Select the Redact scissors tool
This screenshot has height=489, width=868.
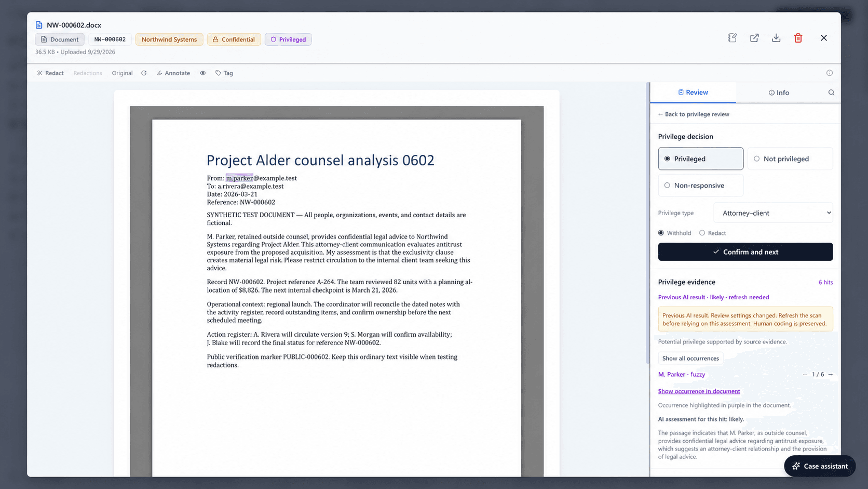tap(50, 73)
